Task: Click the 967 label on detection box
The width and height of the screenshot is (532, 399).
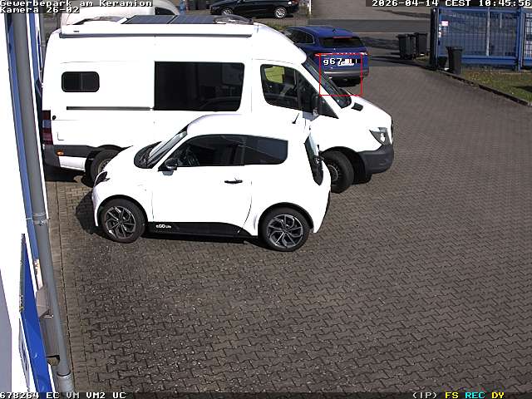Action: pyautogui.click(x=332, y=62)
